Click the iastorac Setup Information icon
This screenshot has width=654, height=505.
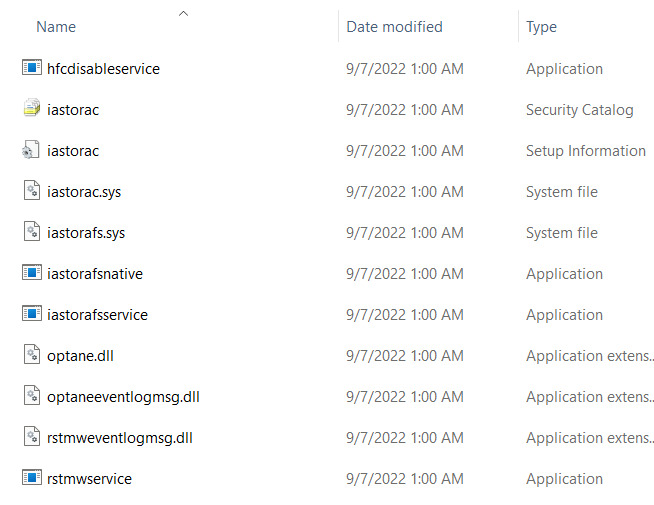31,150
